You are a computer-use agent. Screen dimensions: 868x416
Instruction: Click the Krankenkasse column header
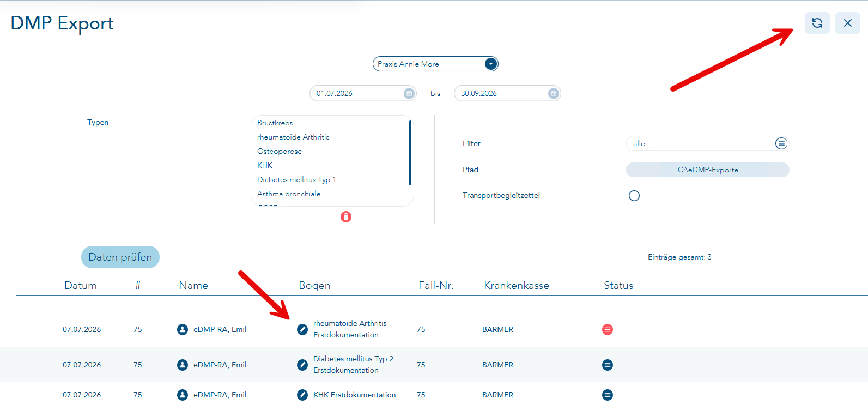tap(517, 285)
